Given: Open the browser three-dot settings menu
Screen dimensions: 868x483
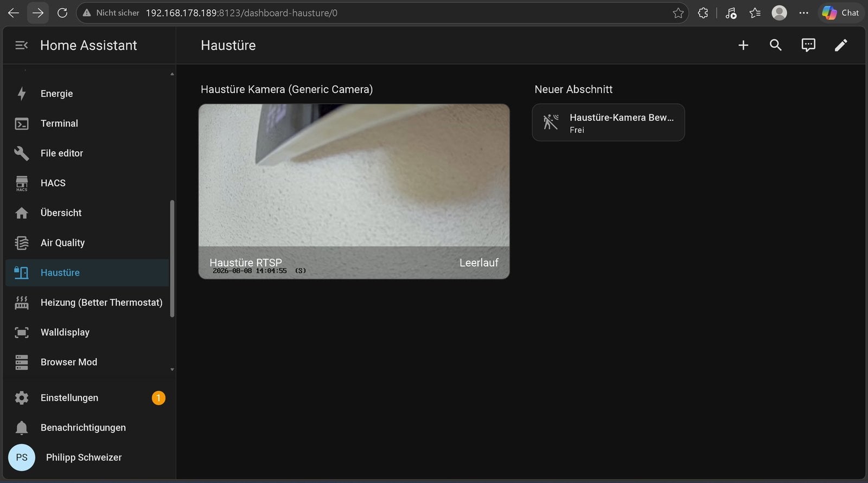Looking at the screenshot, I should tap(804, 13).
